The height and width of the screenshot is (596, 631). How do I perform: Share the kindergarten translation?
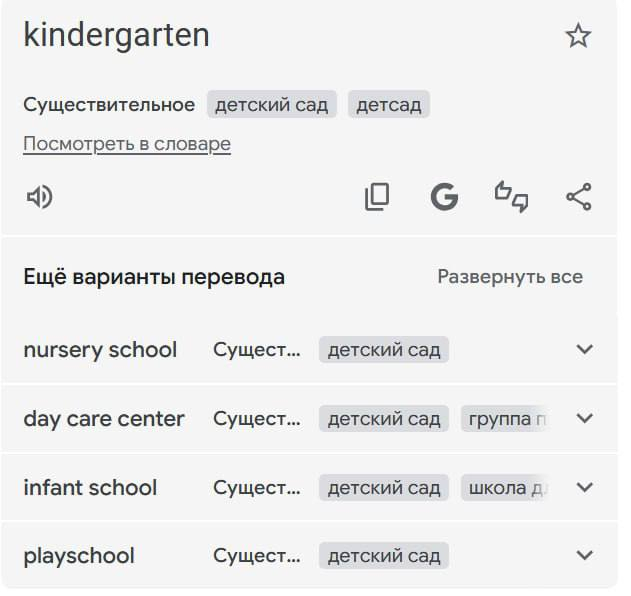579,197
